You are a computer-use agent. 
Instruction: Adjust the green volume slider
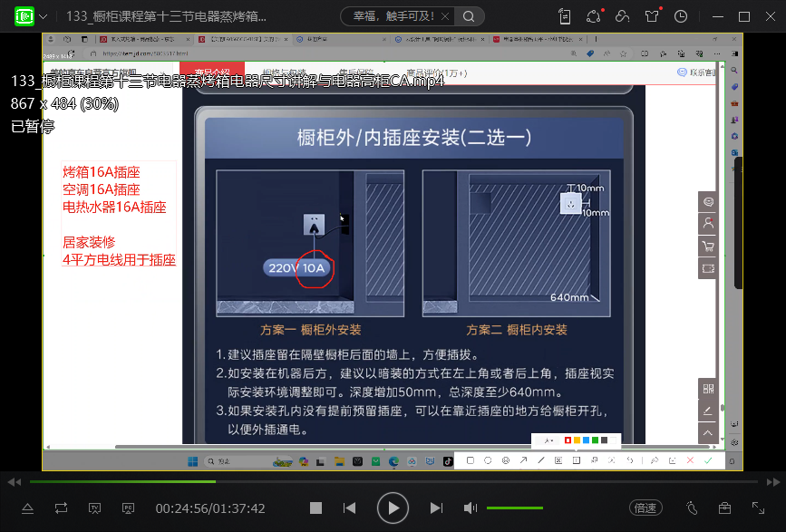[x=515, y=508]
